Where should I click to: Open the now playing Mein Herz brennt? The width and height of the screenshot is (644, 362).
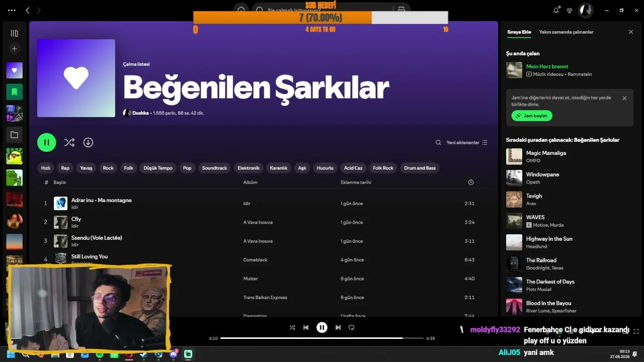point(547,66)
